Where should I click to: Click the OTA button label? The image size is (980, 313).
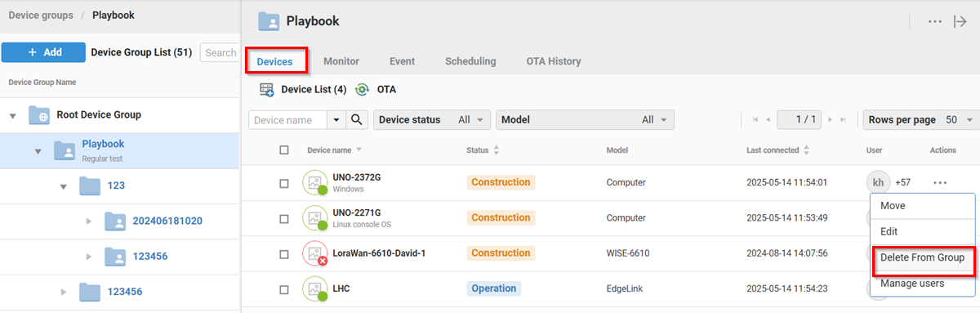[x=386, y=90]
